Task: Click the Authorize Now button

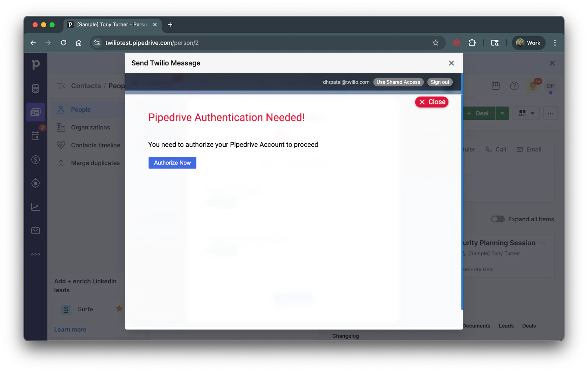Action: coord(172,162)
